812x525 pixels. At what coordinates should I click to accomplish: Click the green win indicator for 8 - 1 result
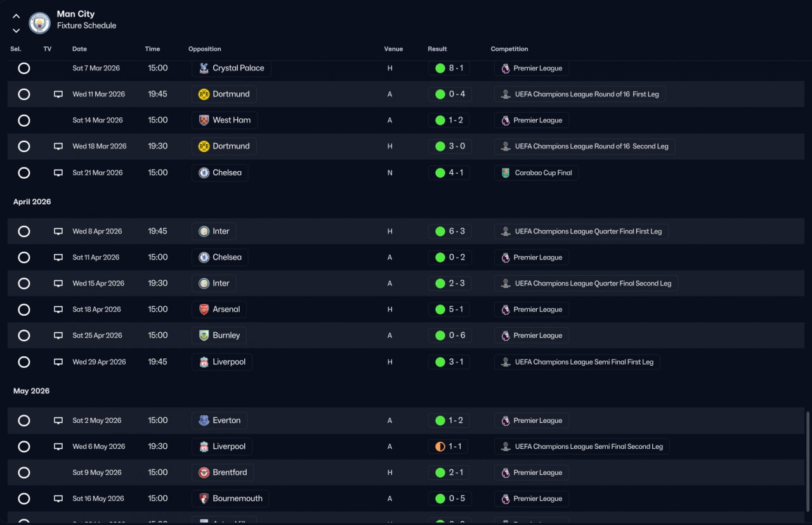point(440,68)
